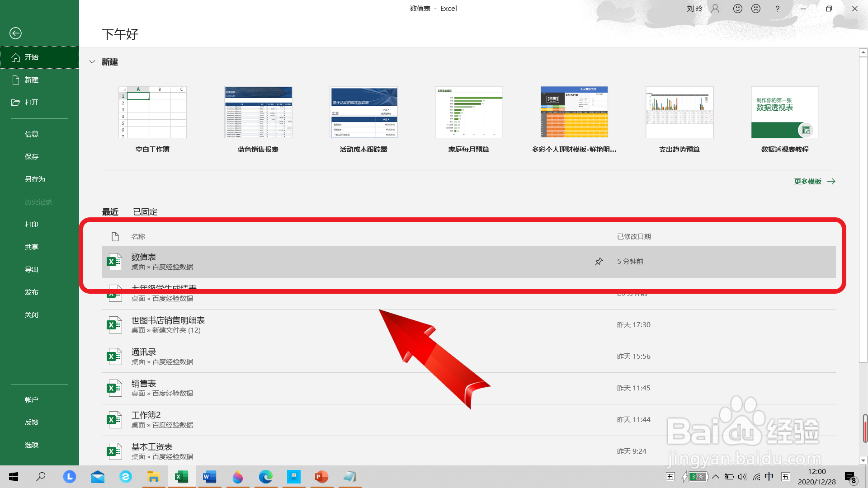Click the 更多模板 link
The height and width of the screenshot is (488, 868).
click(815, 182)
